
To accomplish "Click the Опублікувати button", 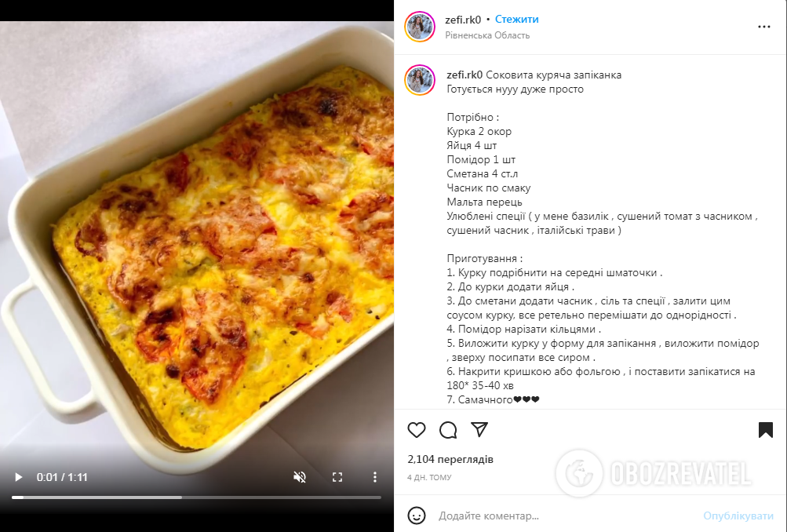I will tap(738, 516).
